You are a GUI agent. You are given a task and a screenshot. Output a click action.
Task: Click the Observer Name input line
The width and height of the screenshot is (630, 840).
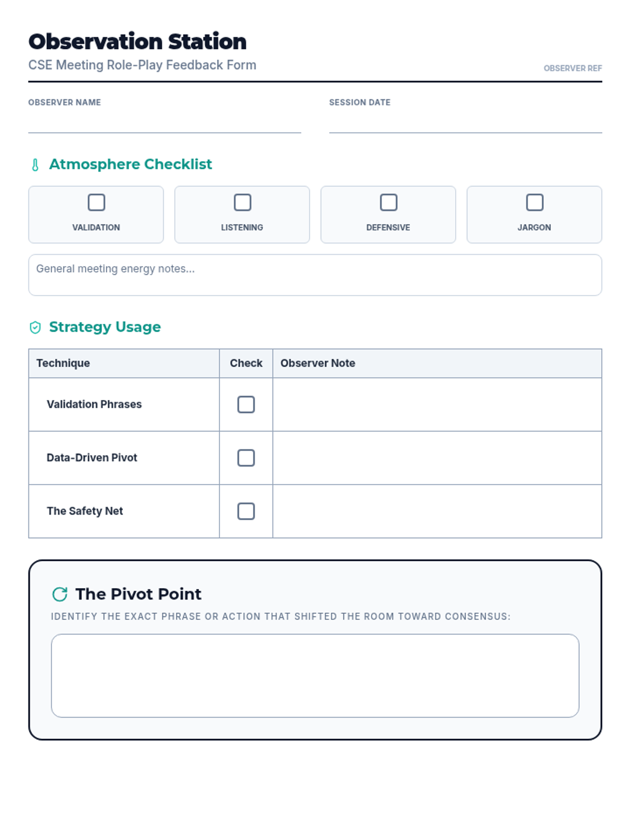click(x=164, y=123)
